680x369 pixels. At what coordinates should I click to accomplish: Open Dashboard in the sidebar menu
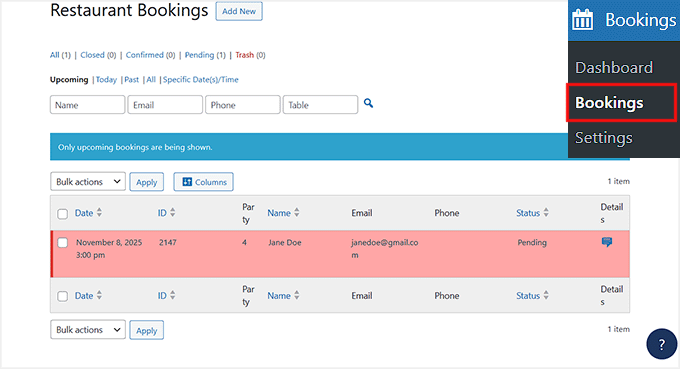(x=614, y=68)
